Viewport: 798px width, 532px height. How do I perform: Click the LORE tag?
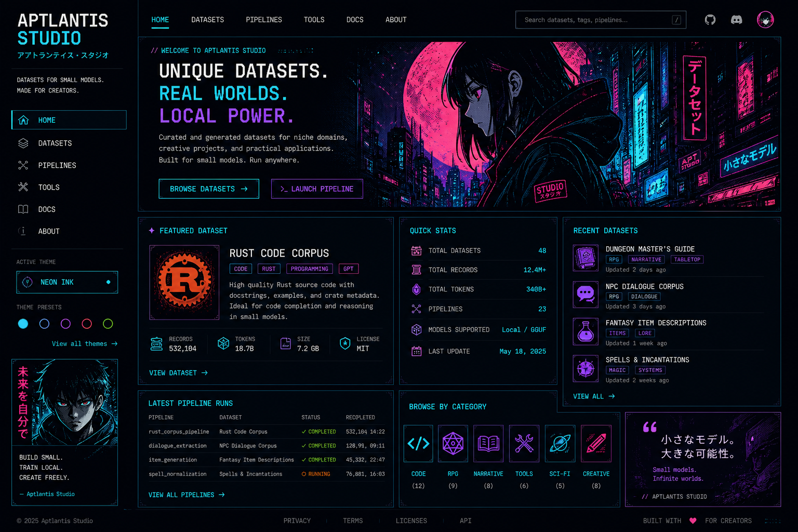pyautogui.click(x=645, y=333)
